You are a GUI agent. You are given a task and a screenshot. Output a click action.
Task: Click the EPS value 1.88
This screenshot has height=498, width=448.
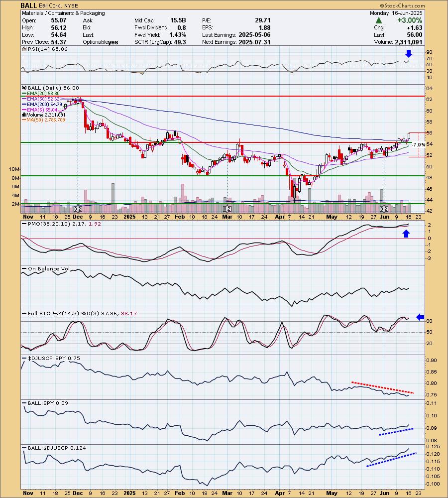click(264, 27)
